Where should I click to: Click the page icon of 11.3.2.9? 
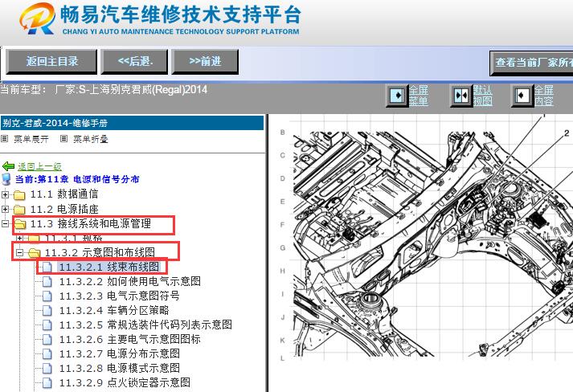47,383
